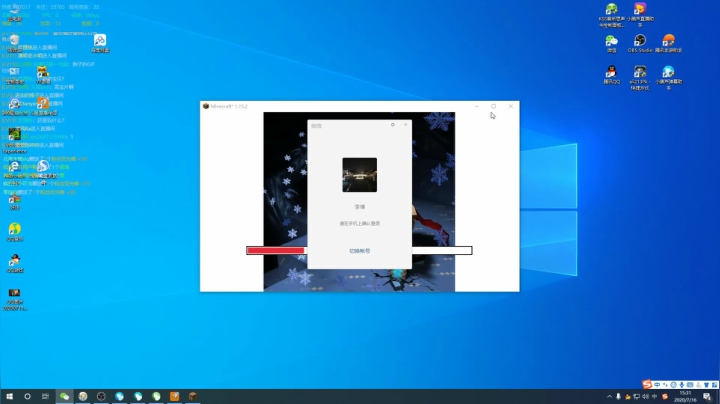Screen dimensions: 720x404
Task: Maximize the Minecraft window
Action: [494, 106]
